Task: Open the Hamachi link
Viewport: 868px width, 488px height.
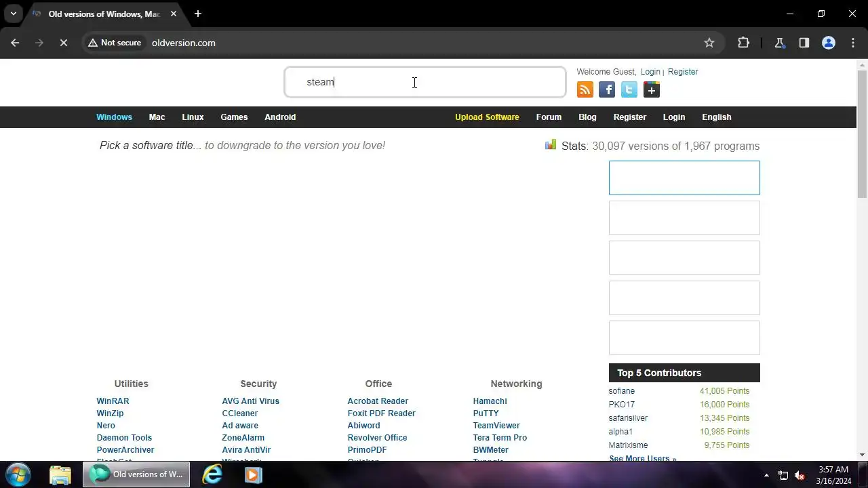Action: (490, 401)
